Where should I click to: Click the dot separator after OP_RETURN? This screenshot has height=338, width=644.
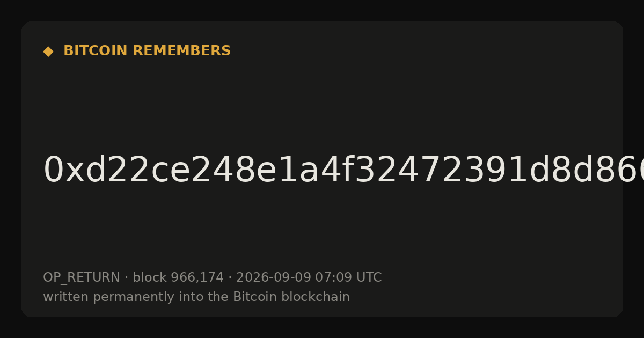point(127,278)
